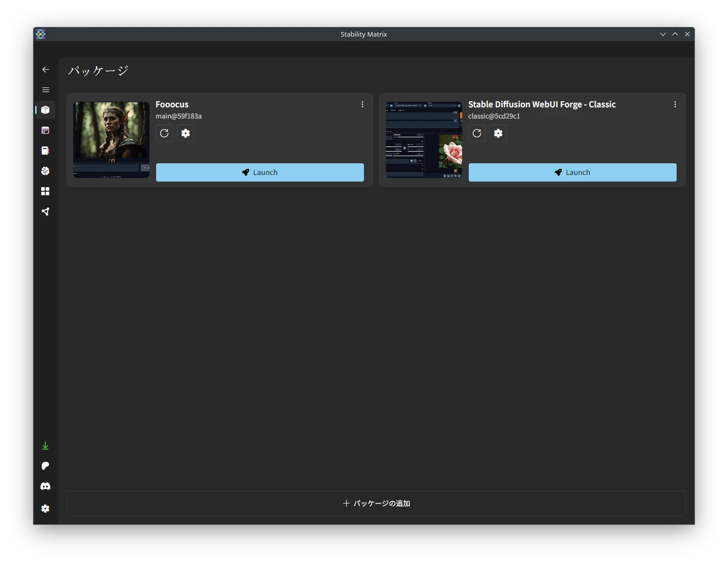Open the Model Browser brain icon

pyautogui.click(x=46, y=171)
